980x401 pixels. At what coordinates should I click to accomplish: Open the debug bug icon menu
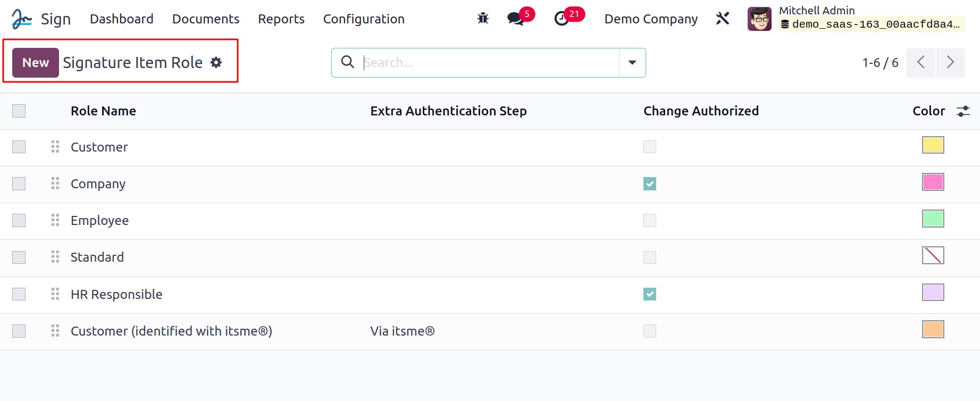click(483, 19)
